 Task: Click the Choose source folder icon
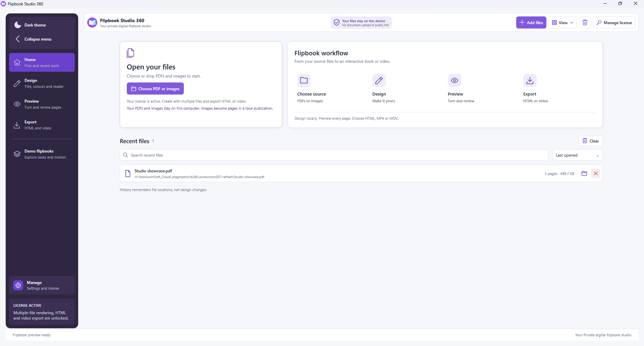304,80
